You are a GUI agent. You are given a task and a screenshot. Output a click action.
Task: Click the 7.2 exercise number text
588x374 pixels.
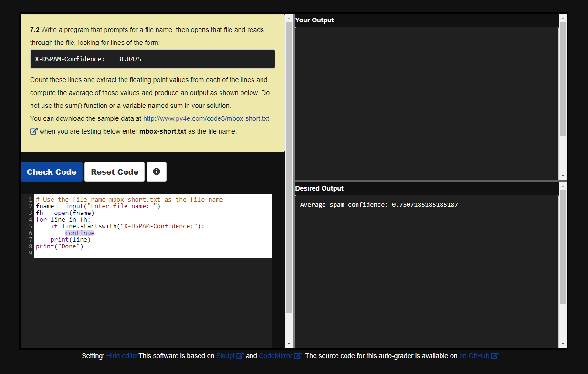coord(35,30)
